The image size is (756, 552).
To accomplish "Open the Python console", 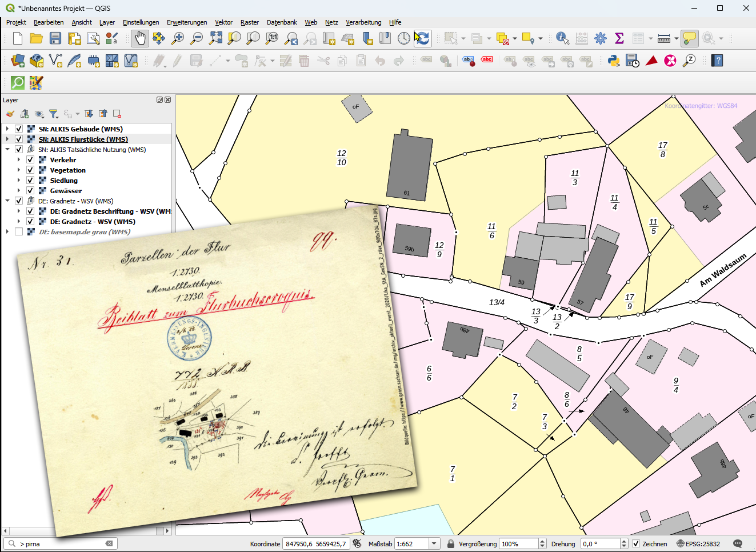I will [614, 61].
